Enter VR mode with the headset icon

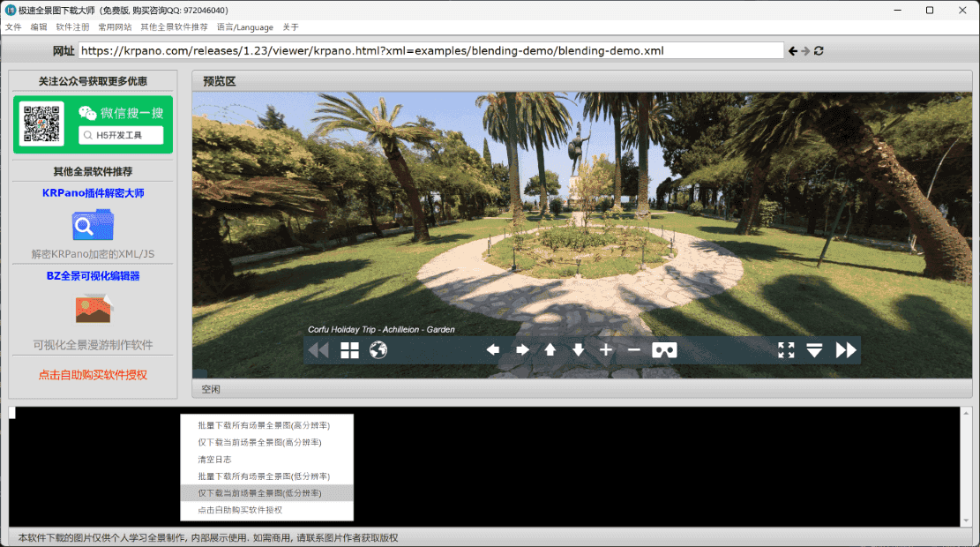point(664,350)
